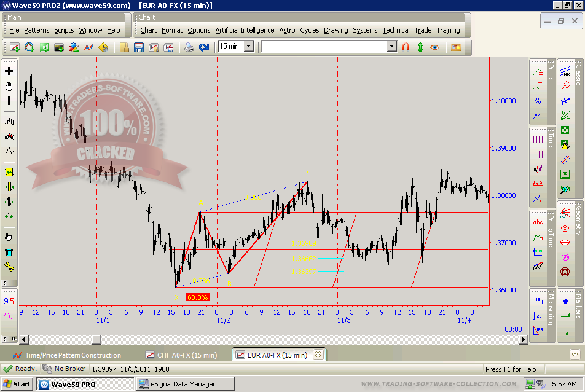Select the crosshair cursor tool
585x392 pixels.
coord(9,71)
